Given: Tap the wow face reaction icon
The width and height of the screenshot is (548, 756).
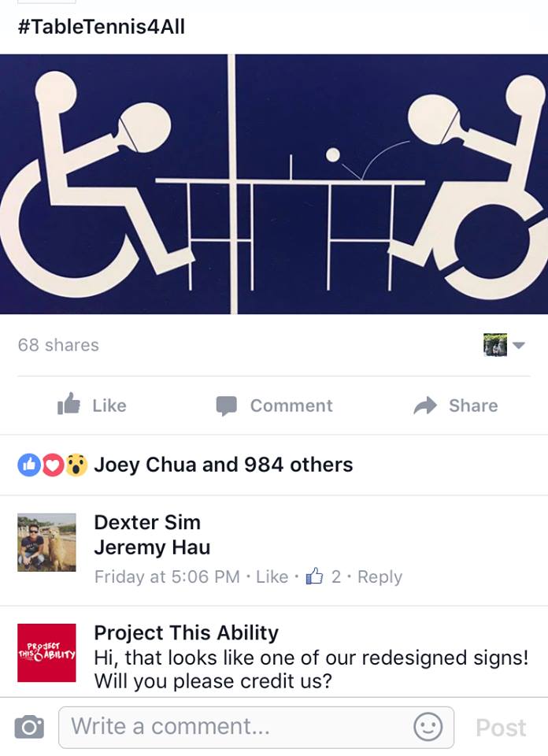Looking at the screenshot, I should click(x=76, y=465).
